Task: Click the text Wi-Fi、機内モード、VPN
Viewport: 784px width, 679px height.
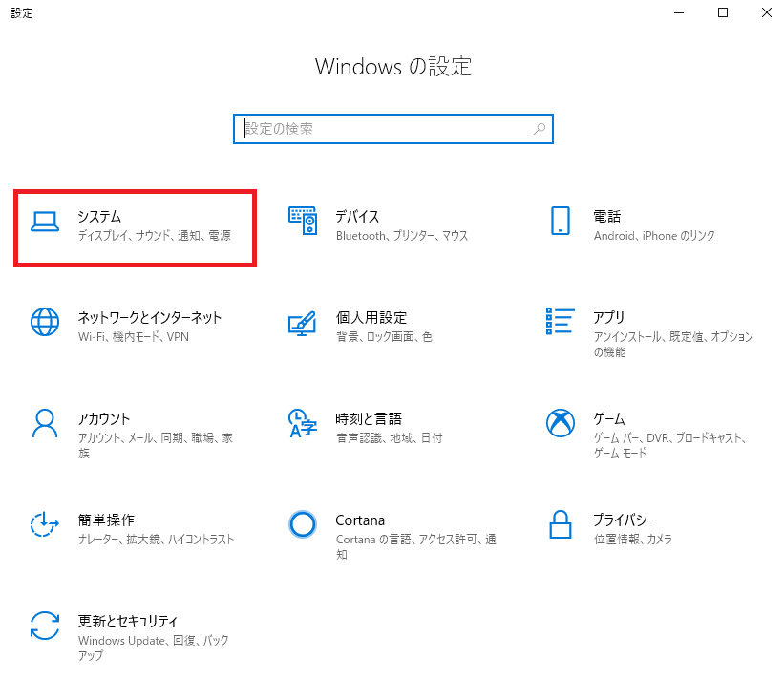Action: pos(134,337)
